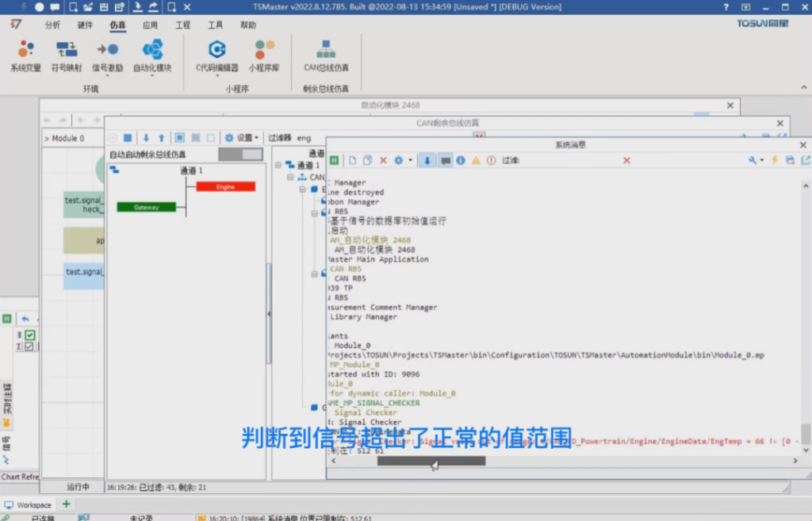
Task: Toggle info level filter in 系统消息
Action: click(461, 160)
